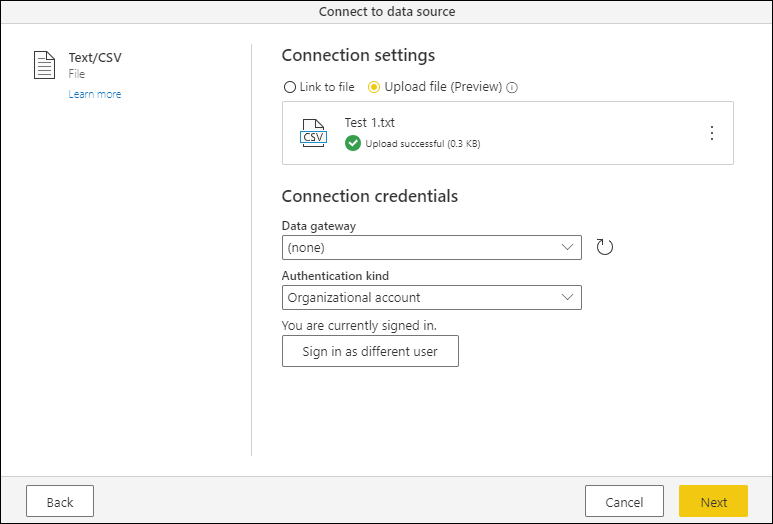The width and height of the screenshot is (773, 524).
Task: Expand the Data gateway dropdown
Action: pos(431,247)
